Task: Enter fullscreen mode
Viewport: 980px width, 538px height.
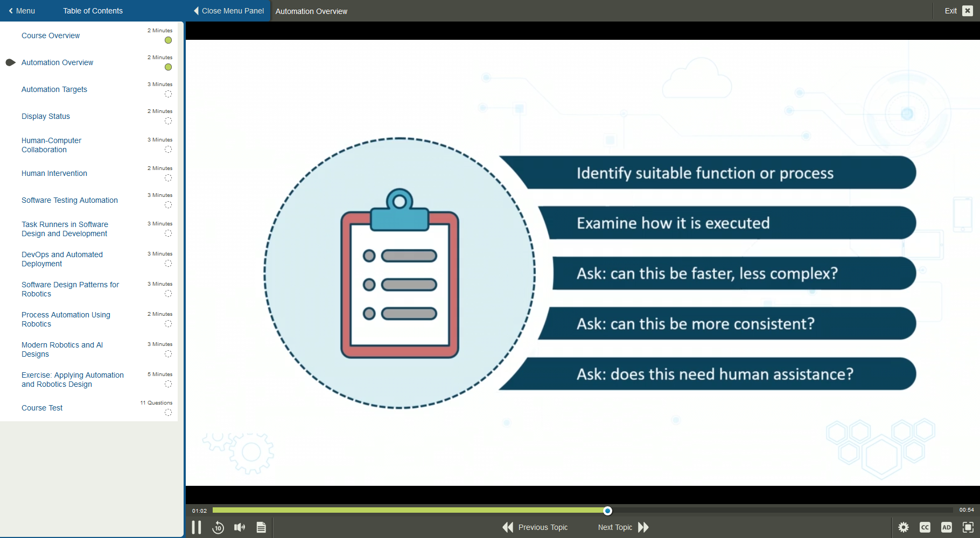Action: pos(968,527)
